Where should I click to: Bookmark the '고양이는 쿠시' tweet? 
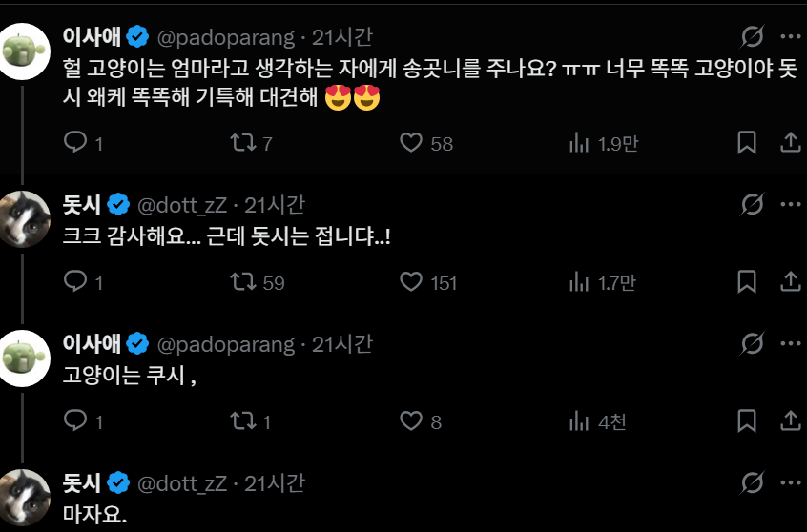tap(747, 421)
